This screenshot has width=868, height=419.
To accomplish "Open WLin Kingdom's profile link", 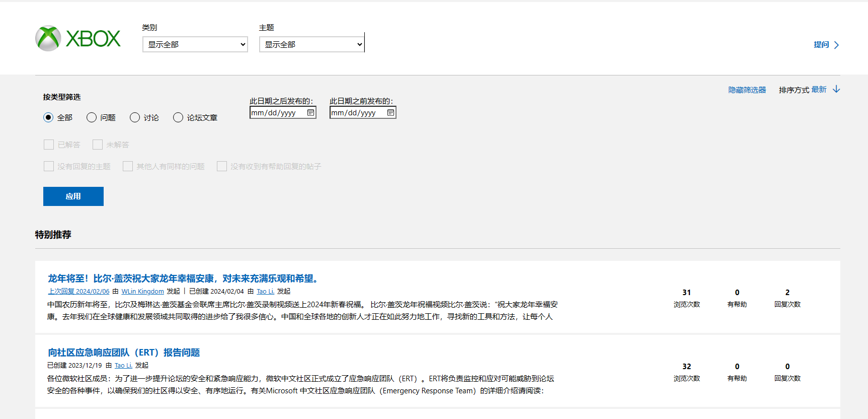I will click(142, 291).
